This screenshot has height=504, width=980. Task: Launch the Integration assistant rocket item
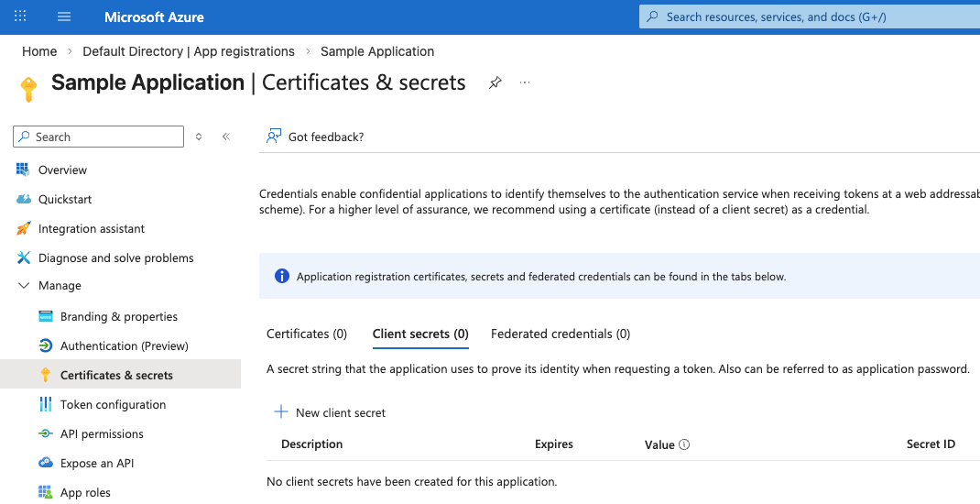click(24, 228)
